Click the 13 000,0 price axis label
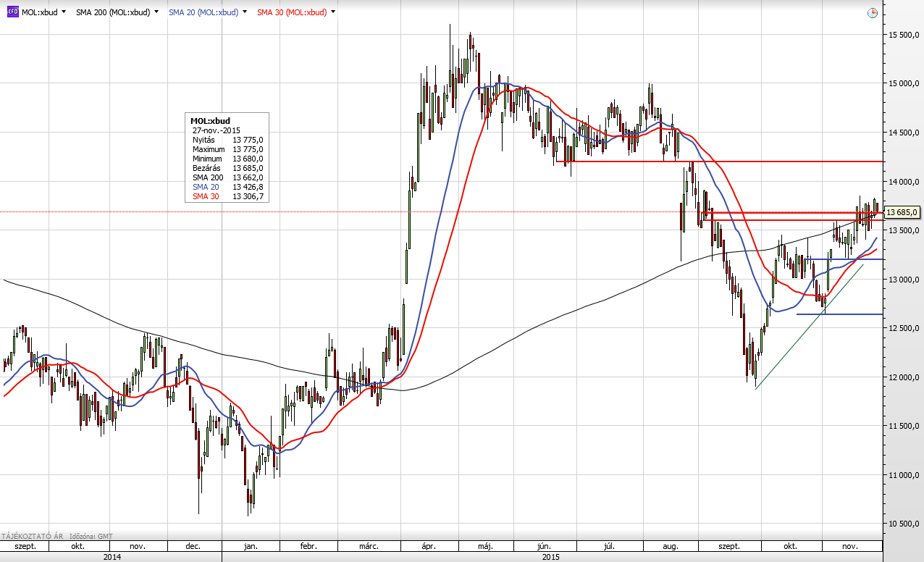The height and width of the screenshot is (562, 924). coord(904,280)
